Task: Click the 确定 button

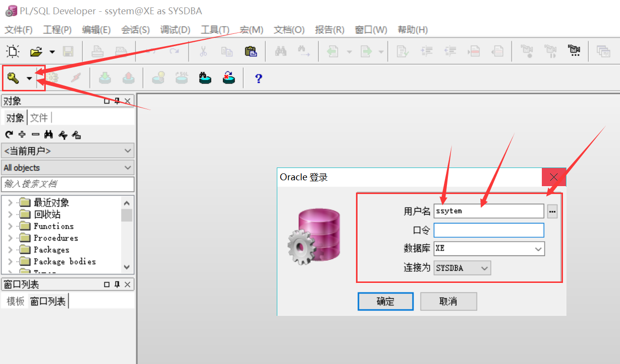Action: 385,302
